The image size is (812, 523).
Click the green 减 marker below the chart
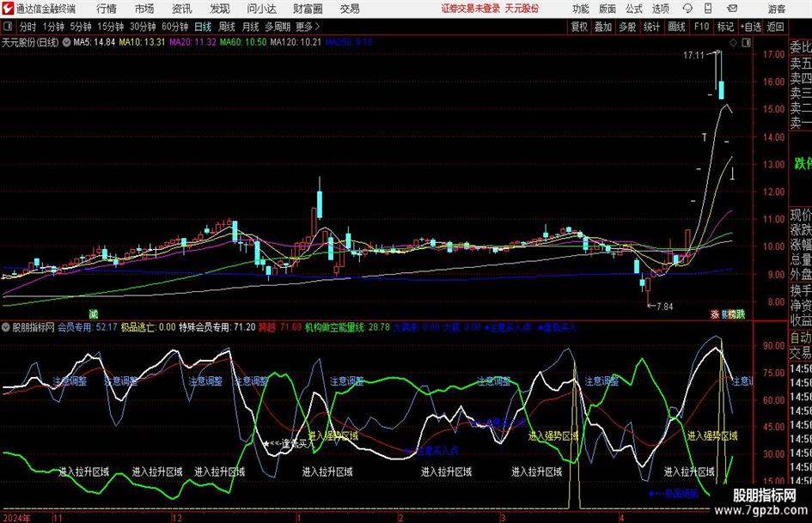(x=93, y=313)
